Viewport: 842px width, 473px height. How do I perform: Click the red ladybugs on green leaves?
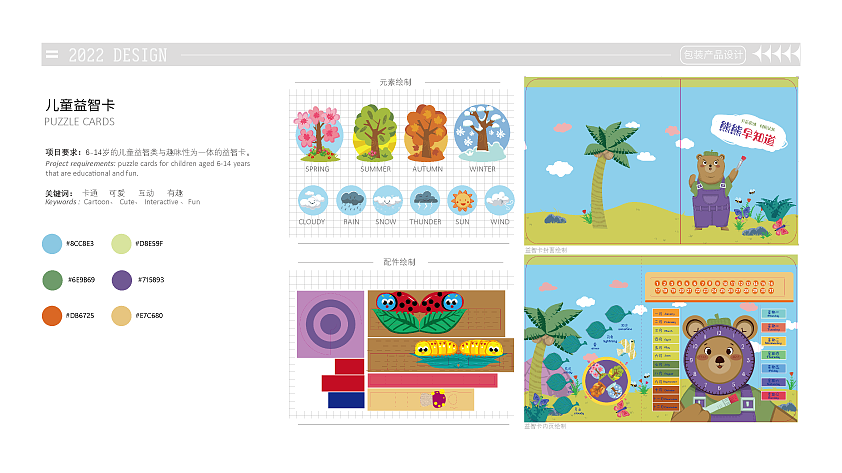[419, 312]
